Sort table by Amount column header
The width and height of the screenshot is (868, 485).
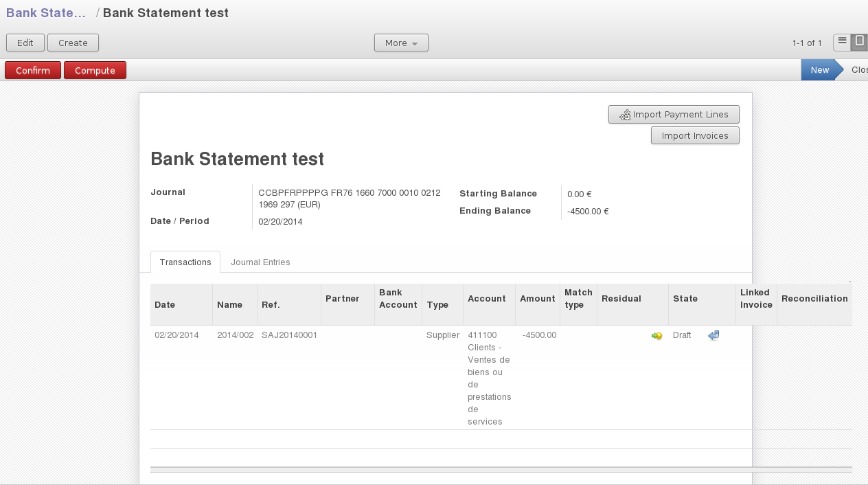(x=537, y=299)
